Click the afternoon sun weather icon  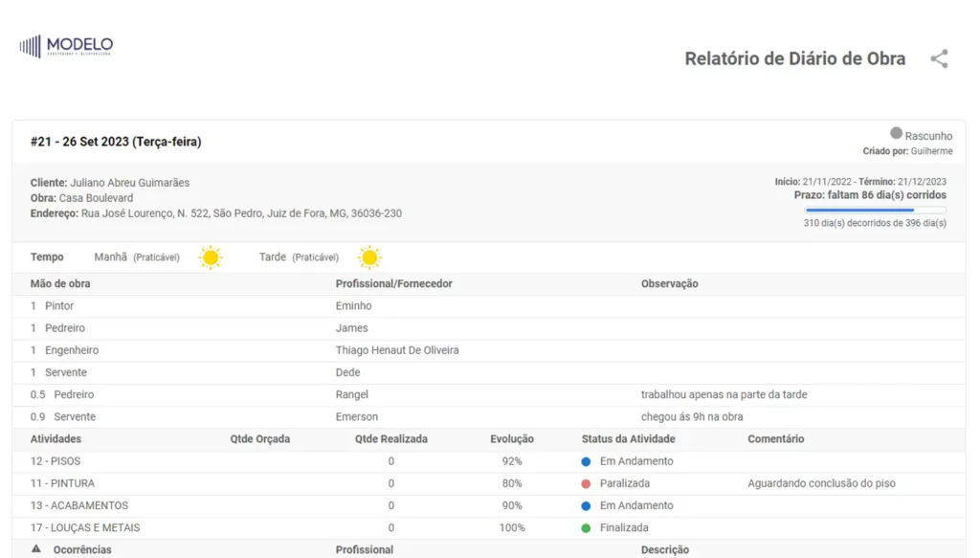368,257
